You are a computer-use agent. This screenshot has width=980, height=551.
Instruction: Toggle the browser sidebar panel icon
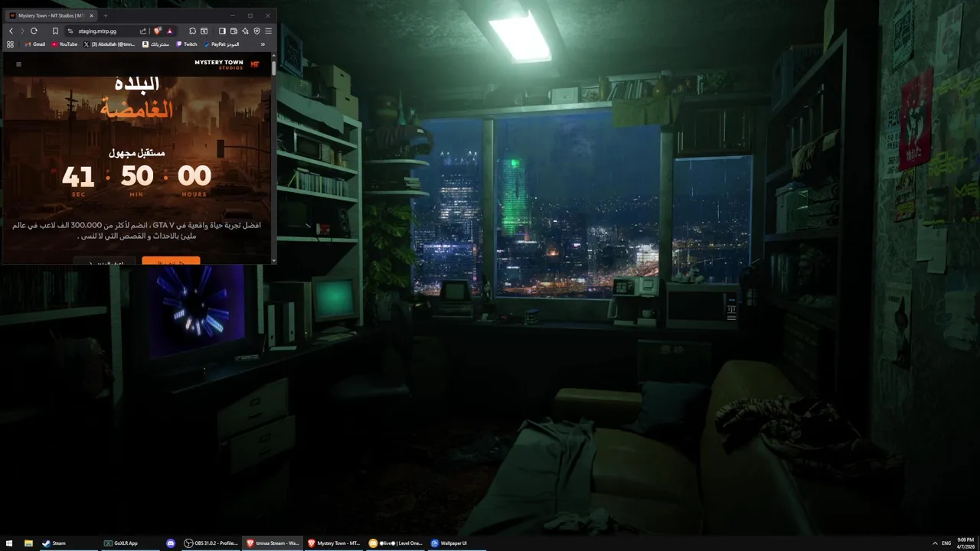click(x=222, y=31)
